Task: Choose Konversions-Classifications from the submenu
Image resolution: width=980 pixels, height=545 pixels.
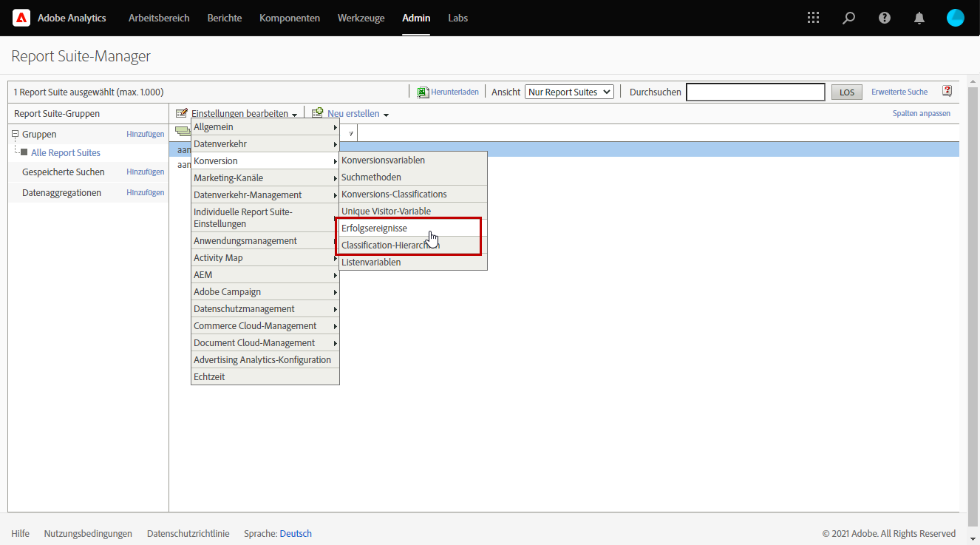Action: 413,194
